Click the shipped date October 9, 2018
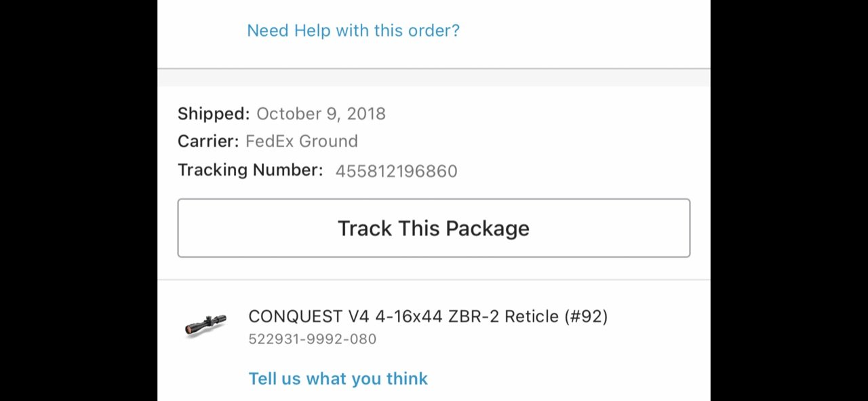This screenshot has width=868, height=401. (321, 113)
